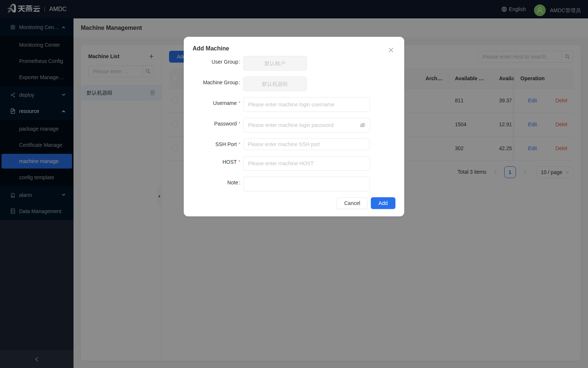Viewport: 588px width, 368px height.
Task: Select the 默认机器组 machine group row
Action: [x=121, y=93]
